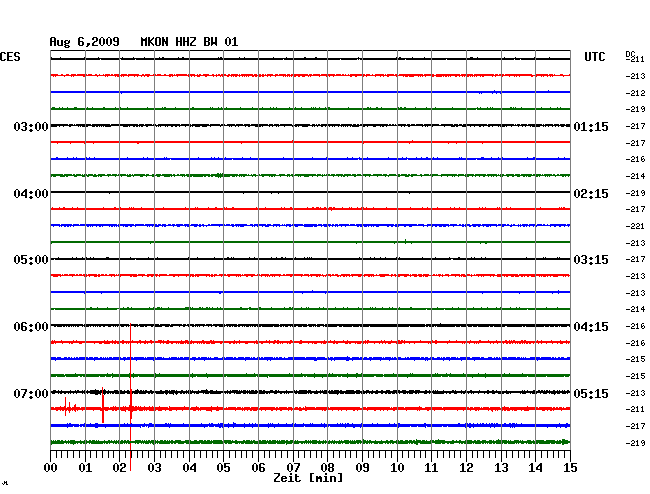Click the CES column header
The height and width of the screenshot is (494, 650).
coord(10,57)
